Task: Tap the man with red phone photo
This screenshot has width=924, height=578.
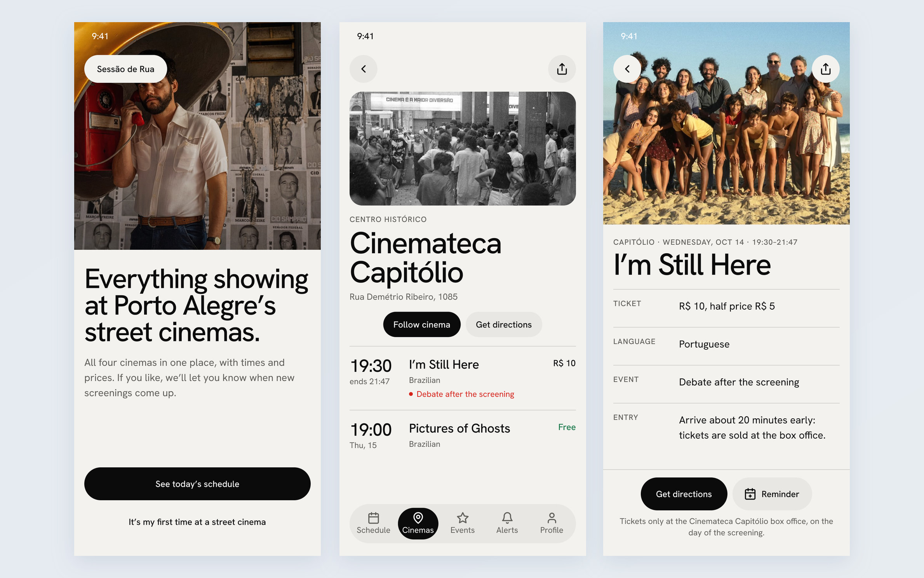Action: point(197,136)
